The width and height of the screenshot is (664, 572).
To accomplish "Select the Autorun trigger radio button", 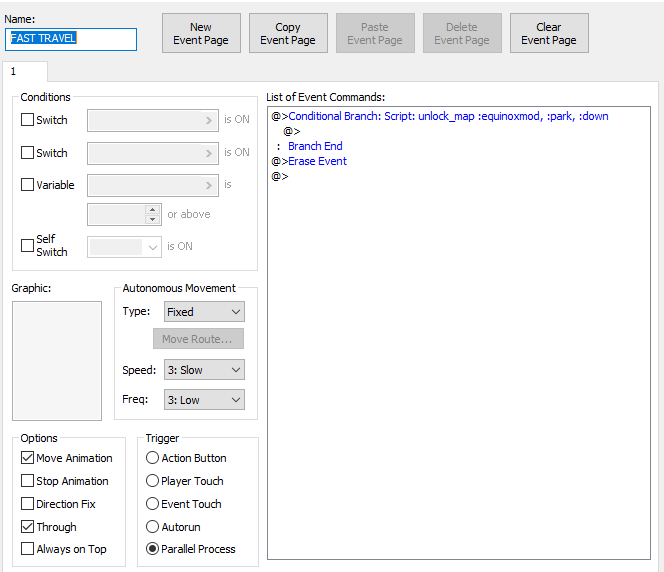I will (x=152, y=526).
